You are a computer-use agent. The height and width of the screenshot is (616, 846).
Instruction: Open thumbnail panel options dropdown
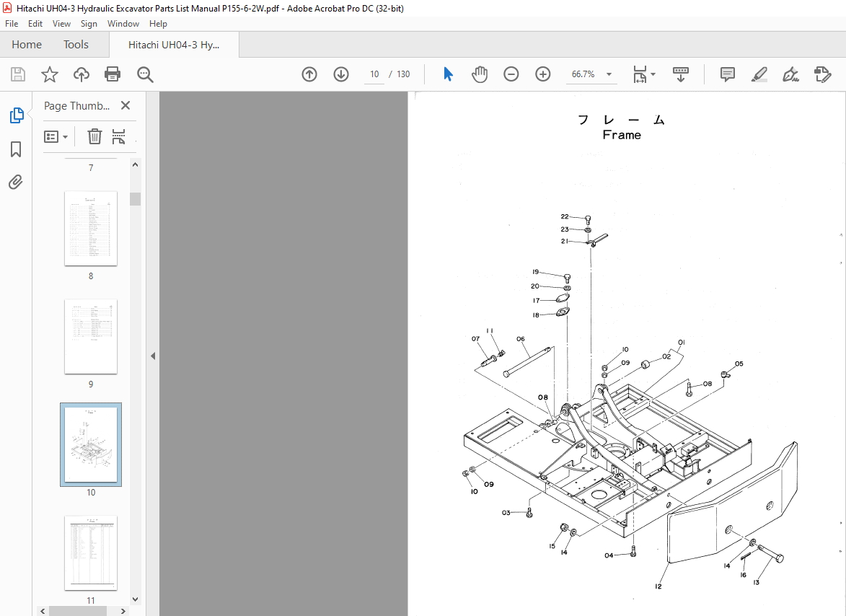56,136
